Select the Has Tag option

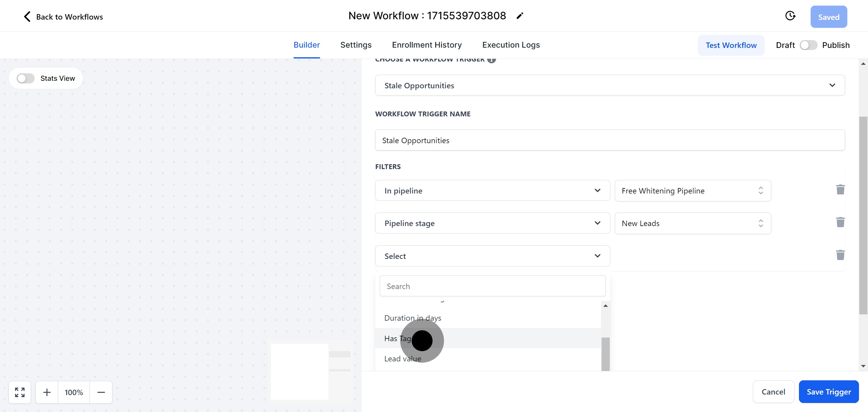tap(398, 338)
